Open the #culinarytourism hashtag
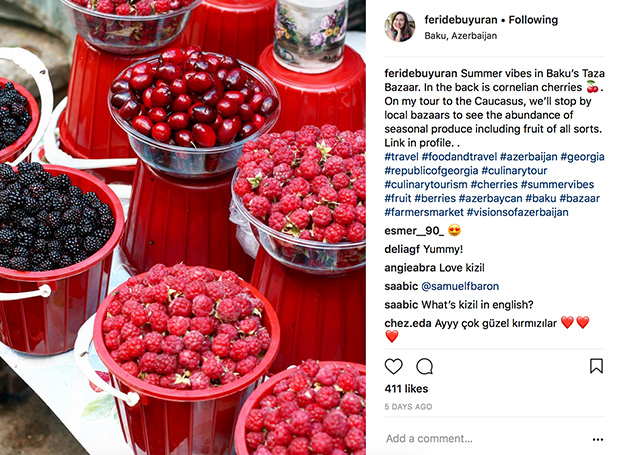 click(426, 184)
